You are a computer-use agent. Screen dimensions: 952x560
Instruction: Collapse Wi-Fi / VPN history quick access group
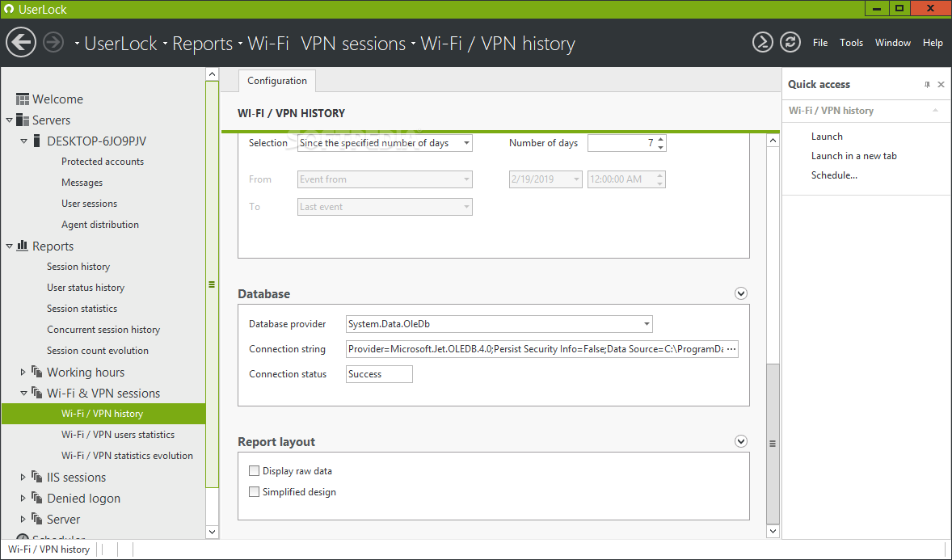click(x=936, y=111)
